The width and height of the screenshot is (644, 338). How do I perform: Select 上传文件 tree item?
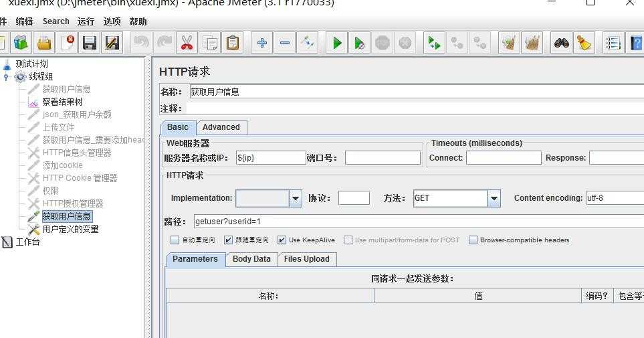(x=58, y=127)
